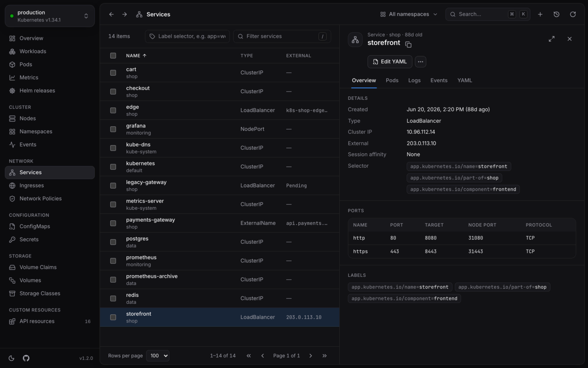The width and height of the screenshot is (588, 368).
Task: Switch to the Logs tab
Action: point(414,81)
